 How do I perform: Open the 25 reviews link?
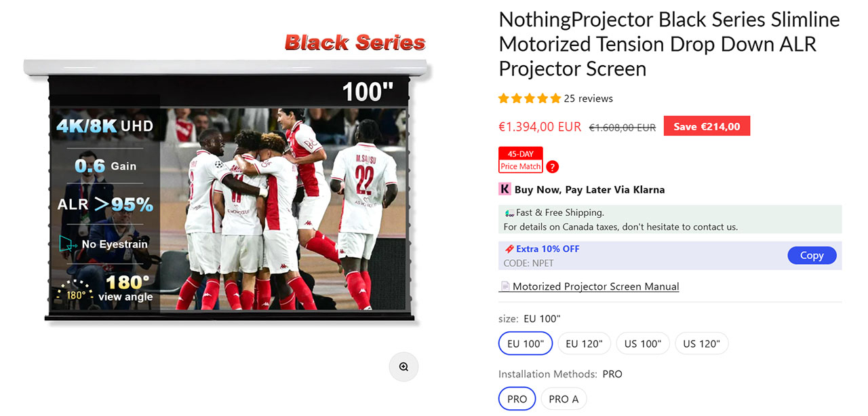click(589, 98)
